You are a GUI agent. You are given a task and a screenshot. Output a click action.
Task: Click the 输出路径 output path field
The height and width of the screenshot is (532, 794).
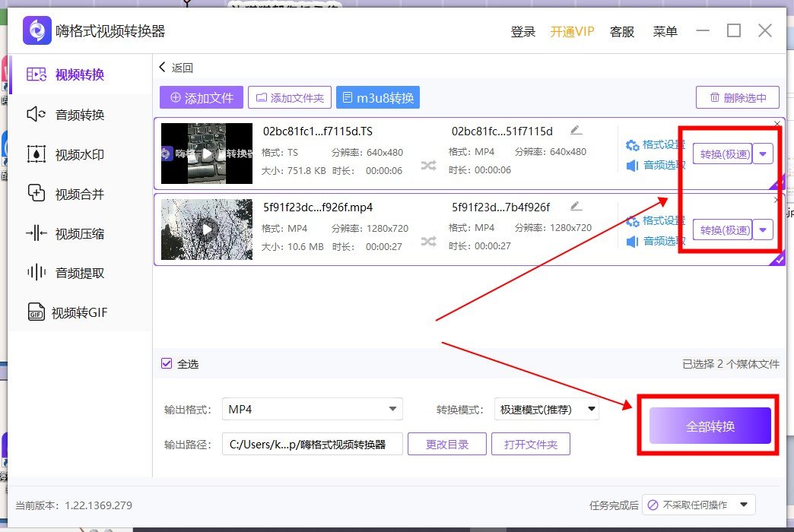[x=312, y=444]
